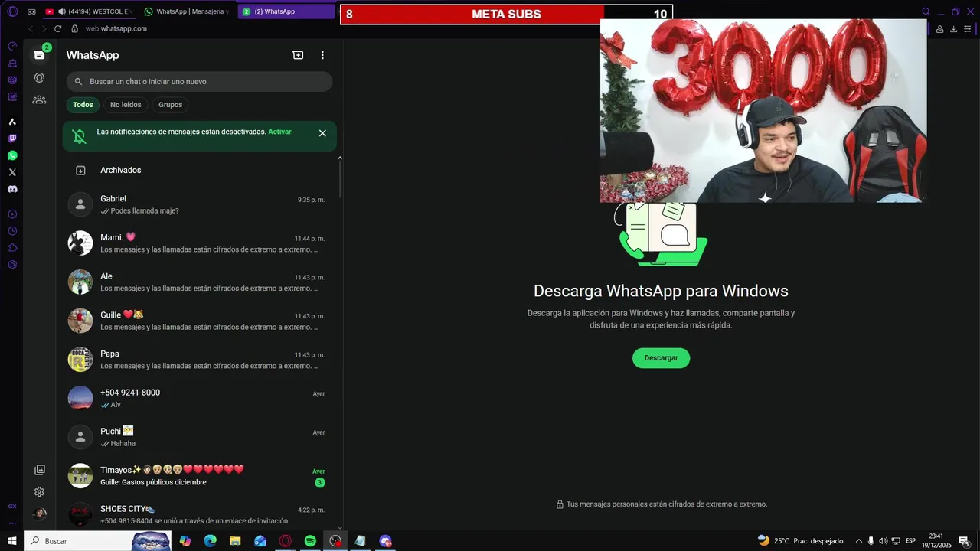
Task: Open the Puchi chat
Action: 199,437
